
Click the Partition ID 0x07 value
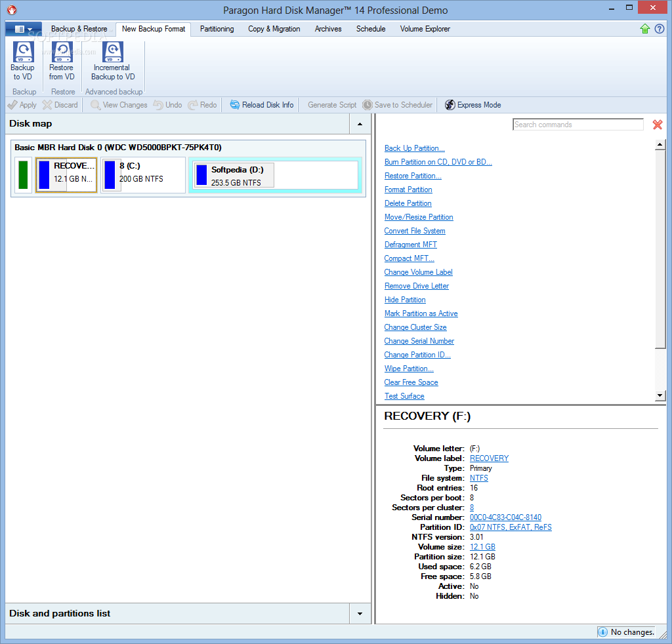[x=511, y=527]
